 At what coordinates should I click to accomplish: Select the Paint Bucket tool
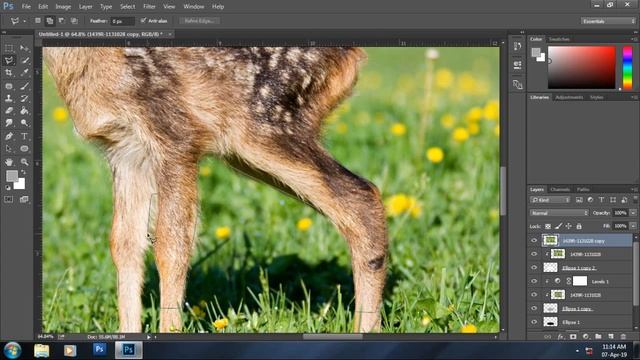point(24,111)
